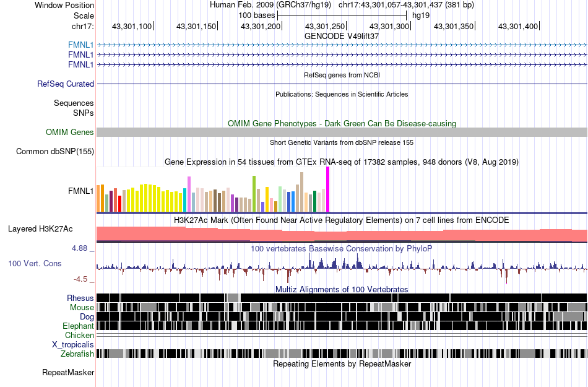Click the tallest magenta GTEx expression bar
Image resolution: width=588 pixels, height=387 pixels.
[x=328, y=189]
